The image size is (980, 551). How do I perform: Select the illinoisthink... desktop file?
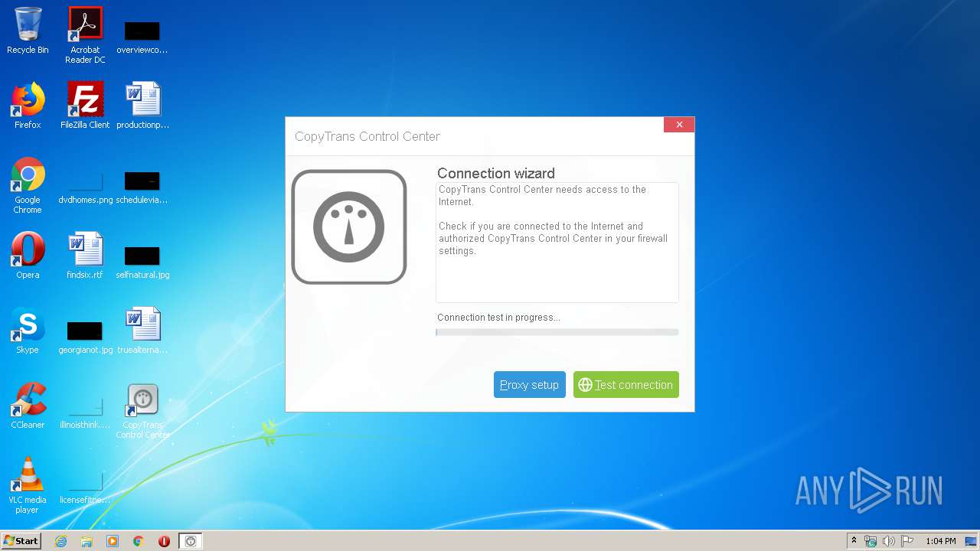pos(85,412)
